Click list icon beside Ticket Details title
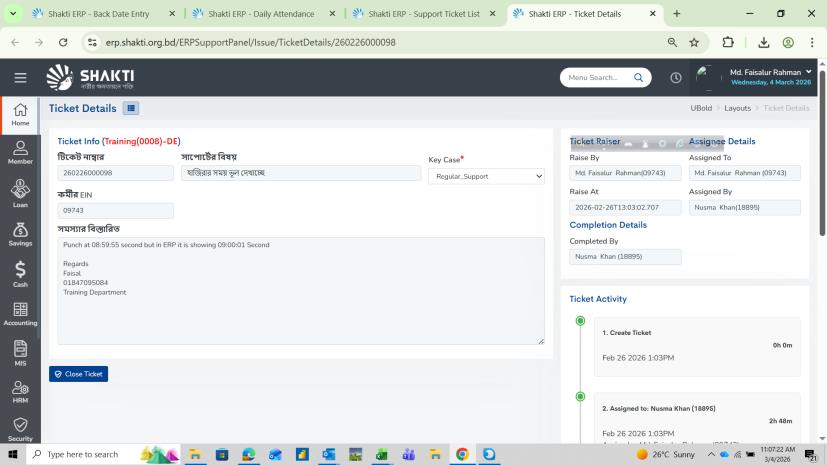The height and width of the screenshot is (465, 827). coord(131,108)
